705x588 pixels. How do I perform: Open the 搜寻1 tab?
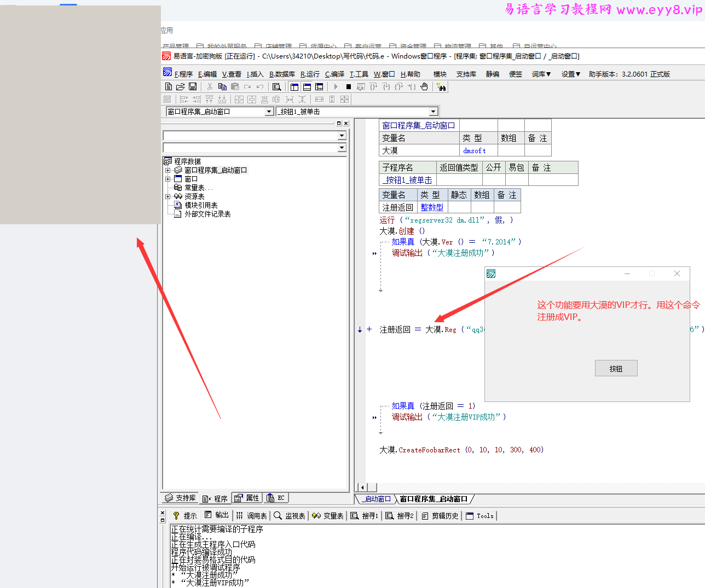tap(365, 515)
